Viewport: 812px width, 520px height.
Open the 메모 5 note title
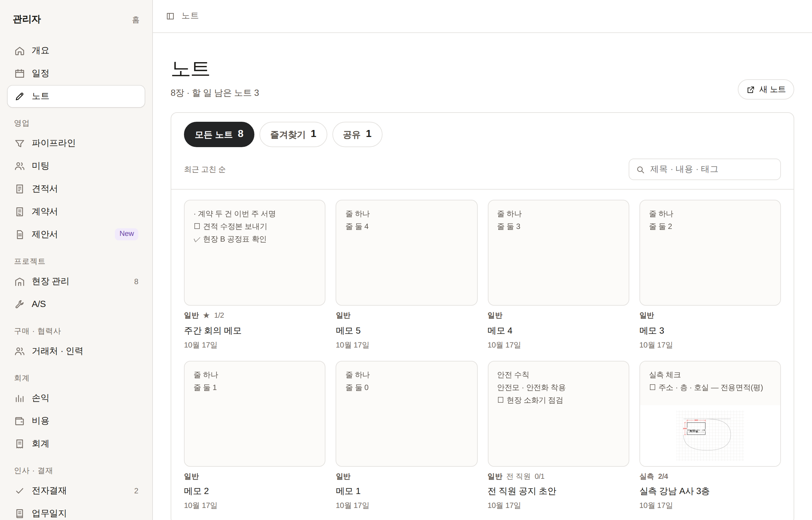348,331
